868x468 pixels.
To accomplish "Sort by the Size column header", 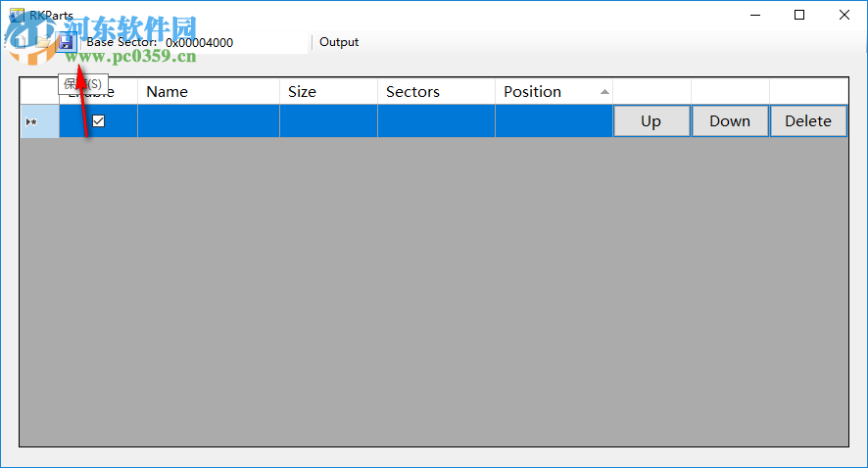I will [x=328, y=92].
